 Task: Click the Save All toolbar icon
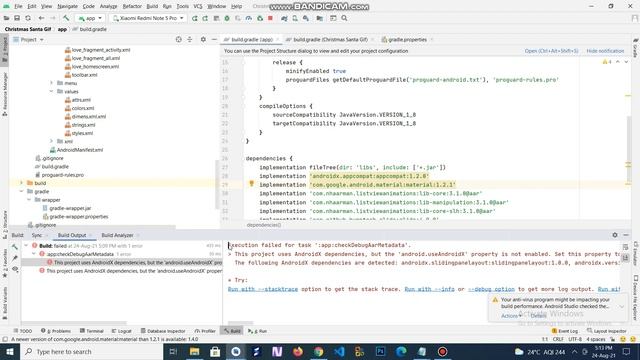click(17, 18)
